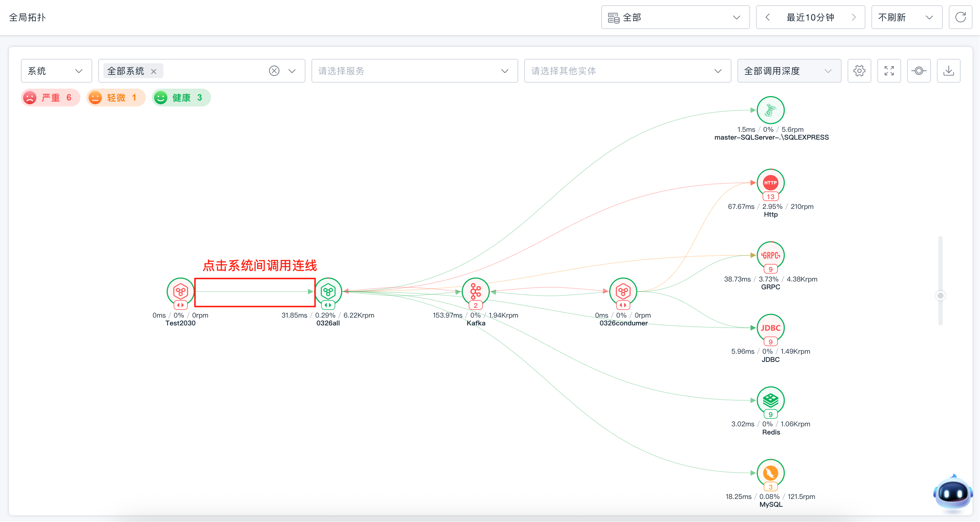
Task: Click the GRPC node label
Action: pos(771,287)
